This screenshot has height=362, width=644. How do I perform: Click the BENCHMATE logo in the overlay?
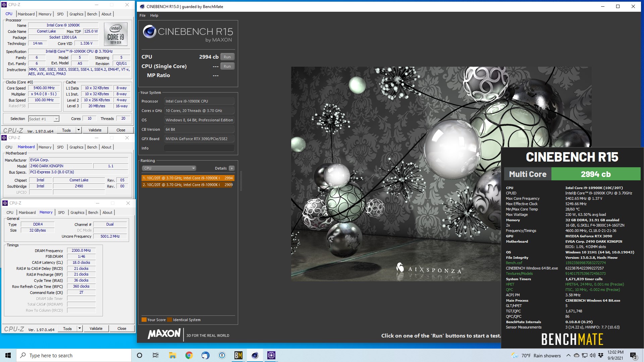[572, 339]
